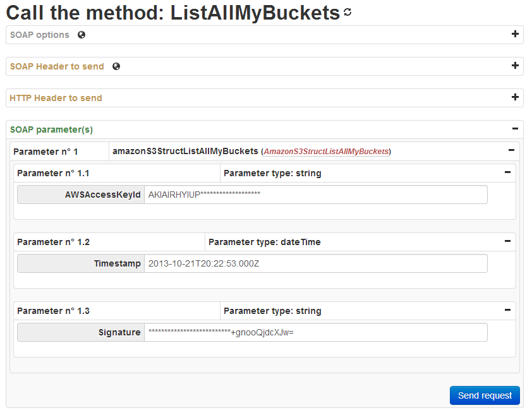The height and width of the screenshot is (415, 532).
Task: Click into the Timestamp input field
Action: 316,263
